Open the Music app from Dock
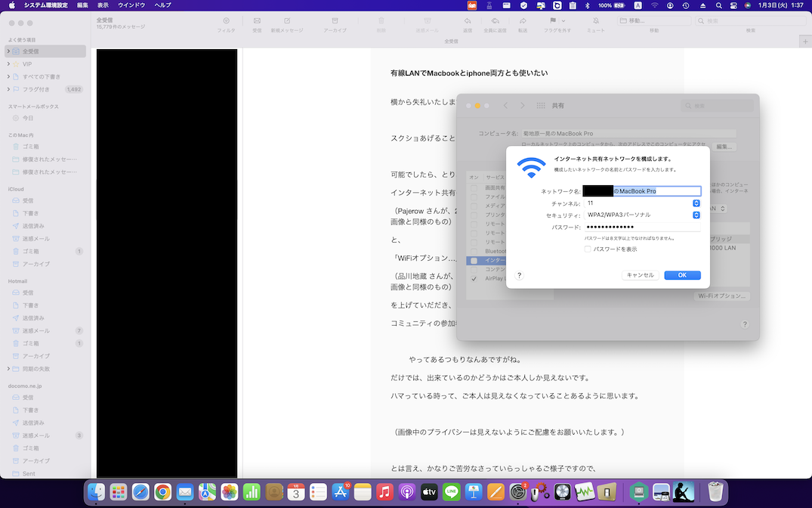 [385, 492]
